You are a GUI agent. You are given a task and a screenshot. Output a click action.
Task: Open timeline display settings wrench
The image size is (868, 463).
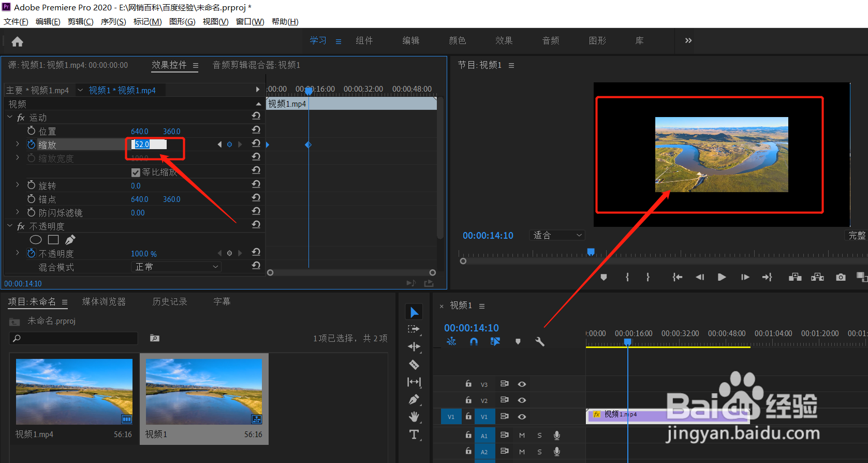coord(540,342)
